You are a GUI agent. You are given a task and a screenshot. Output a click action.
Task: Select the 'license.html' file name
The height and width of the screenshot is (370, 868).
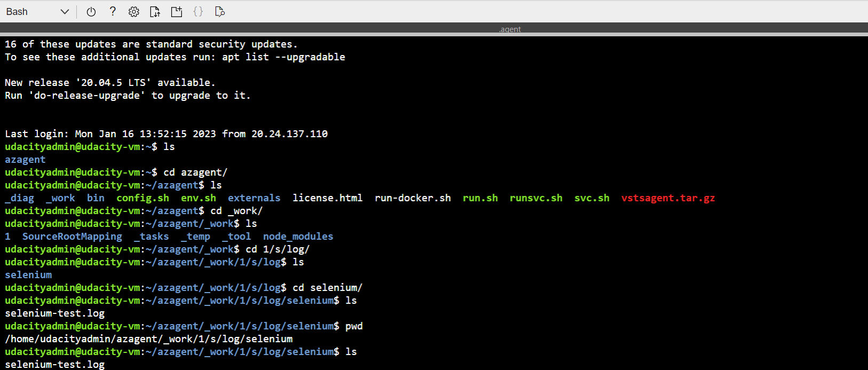(x=328, y=198)
